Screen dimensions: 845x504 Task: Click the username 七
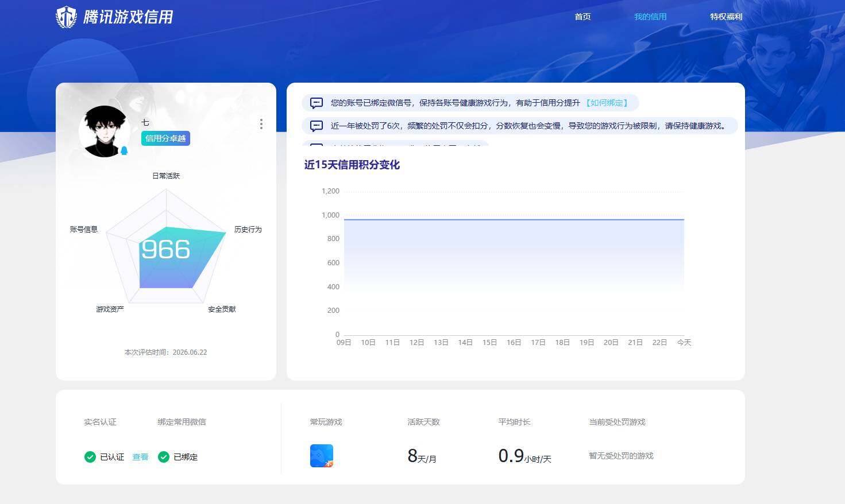point(145,122)
